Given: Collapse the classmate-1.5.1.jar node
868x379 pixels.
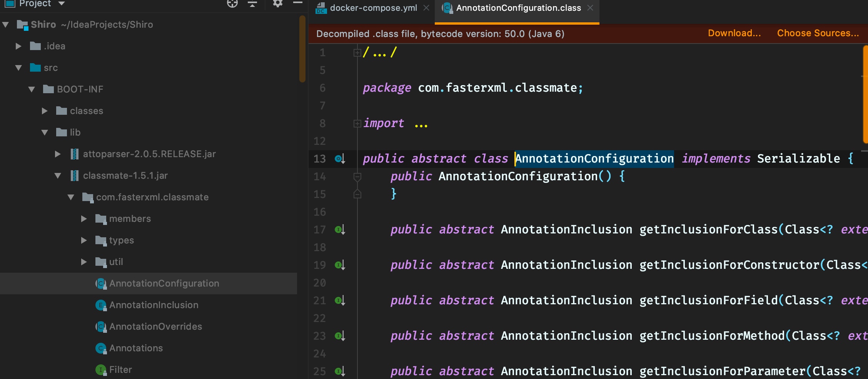Looking at the screenshot, I should click(x=58, y=176).
